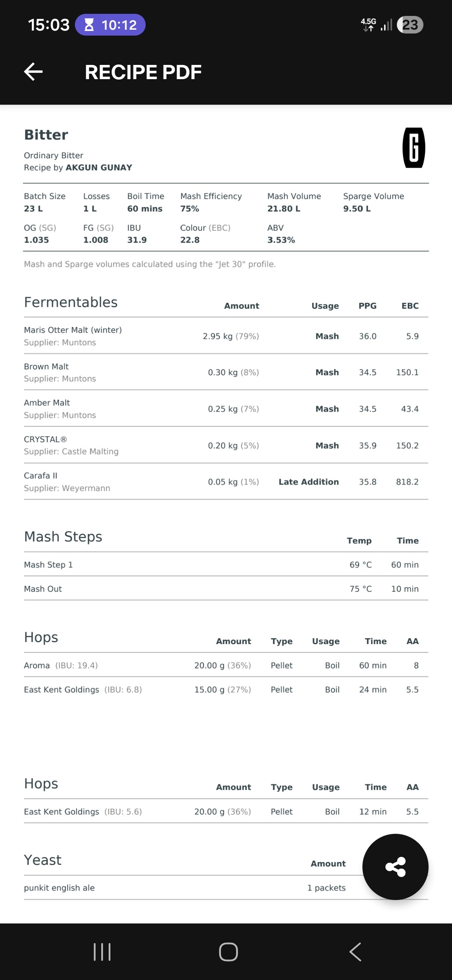Select the Brown Malt fermentable row

(x=226, y=372)
